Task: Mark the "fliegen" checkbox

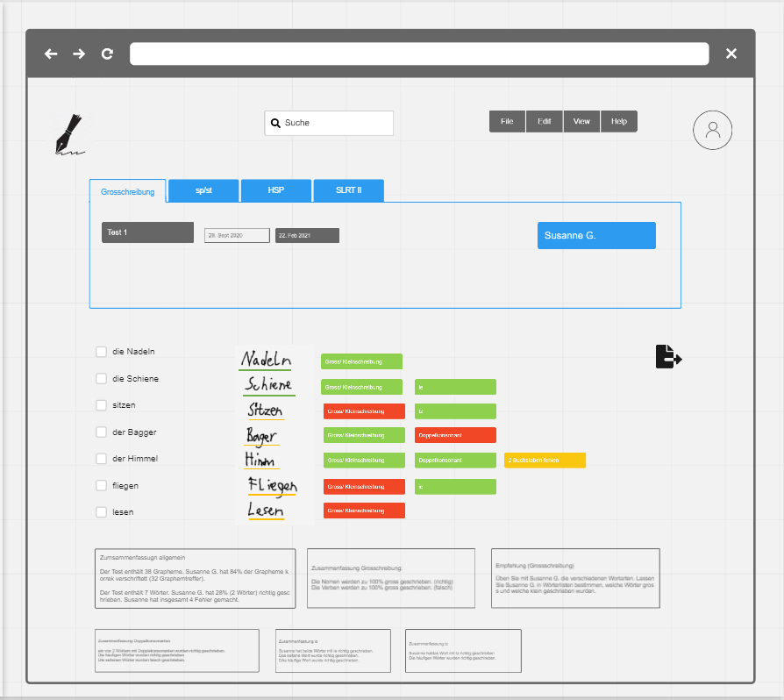Action: [101, 485]
